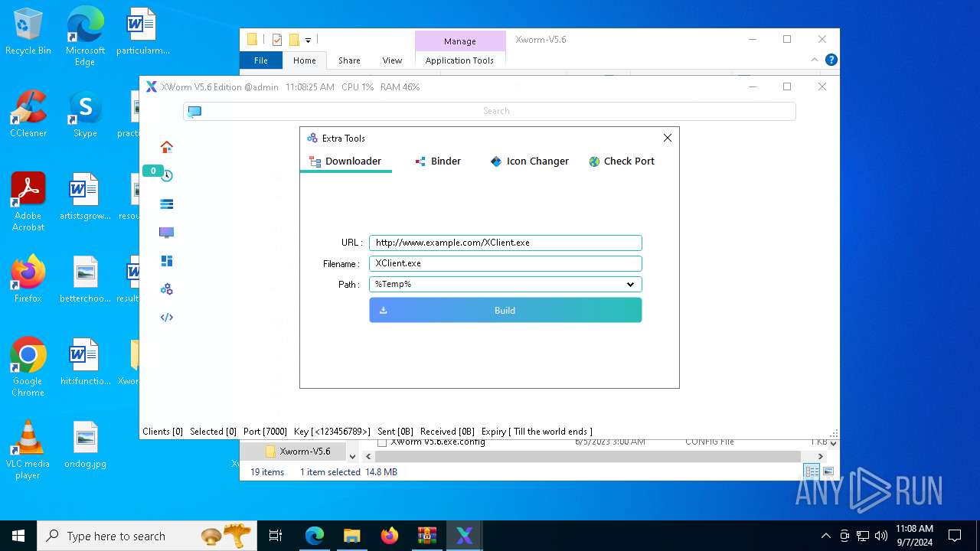This screenshot has width=980, height=551.
Task: Open the Application Tools tab in Explorer
Action: click(x=459, y=60)
